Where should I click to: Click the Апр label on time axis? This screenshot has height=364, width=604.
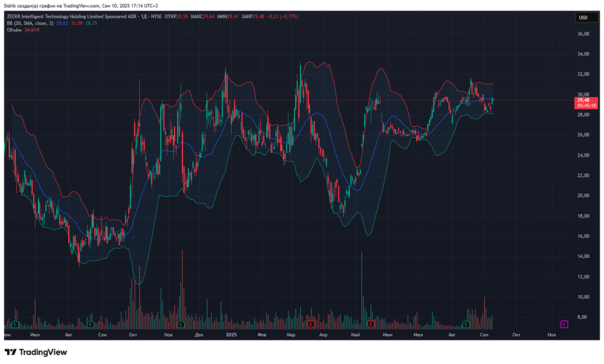[323, 335]
